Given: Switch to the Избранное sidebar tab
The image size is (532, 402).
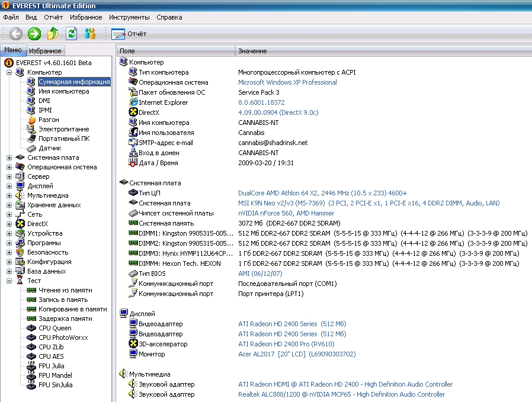Looking at the screenshot, I should click(x=45, y=51).
